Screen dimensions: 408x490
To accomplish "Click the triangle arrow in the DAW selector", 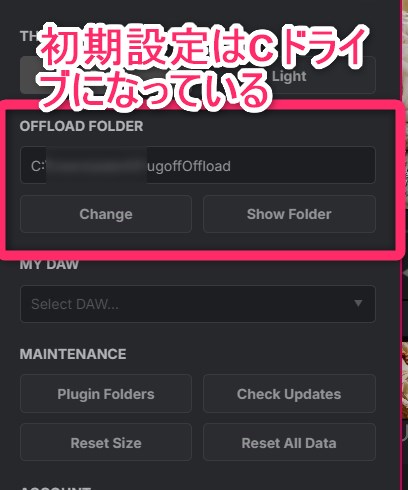I will pos(358,303).
